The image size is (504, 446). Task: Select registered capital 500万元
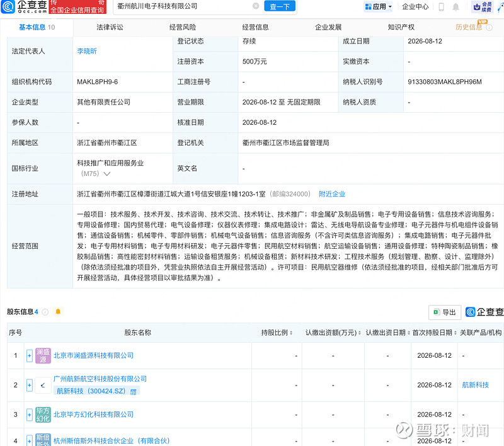[255, 62]
